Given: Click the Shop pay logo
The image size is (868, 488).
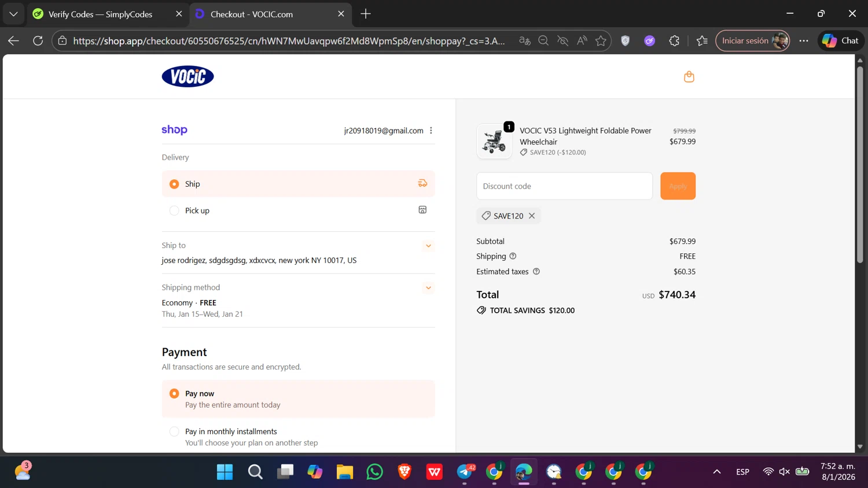Looking at the screenshot, I should pos(174,130).
